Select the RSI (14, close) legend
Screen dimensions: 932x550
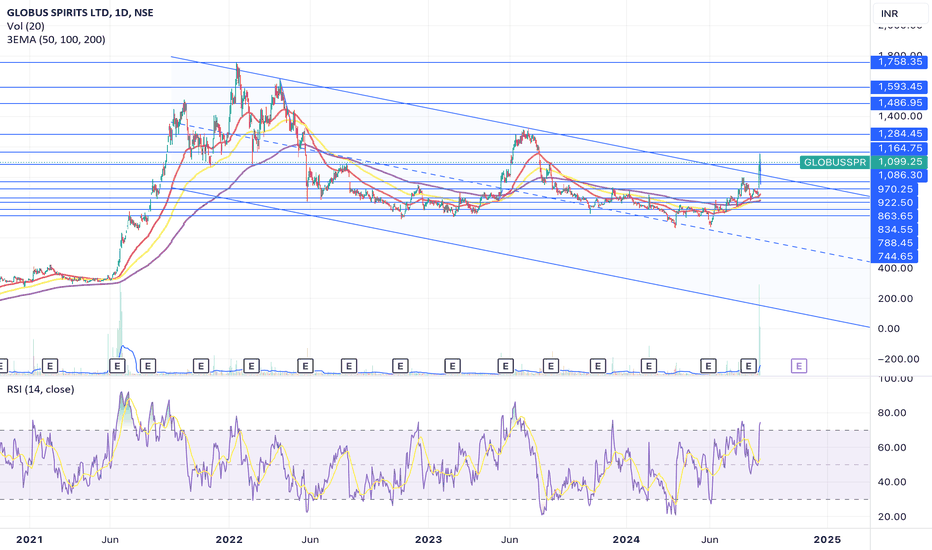coord(40,389)
